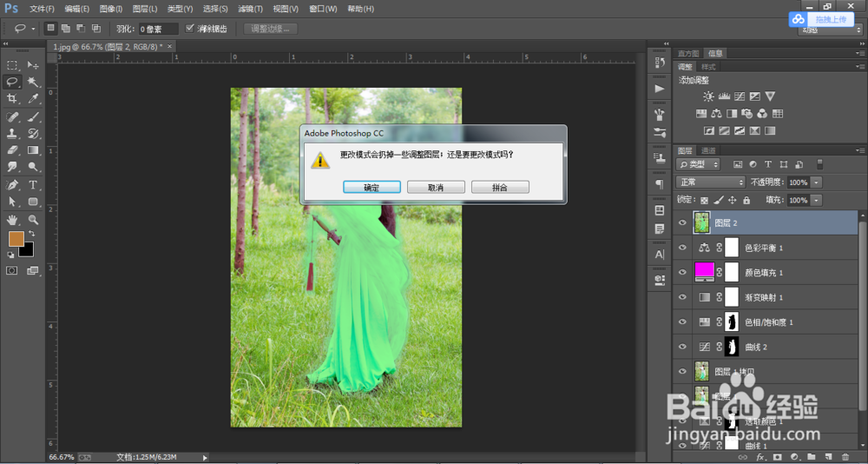The height and width of the screenshot is (464, 868).
Task: Select the Move tool
Action: 33,65
